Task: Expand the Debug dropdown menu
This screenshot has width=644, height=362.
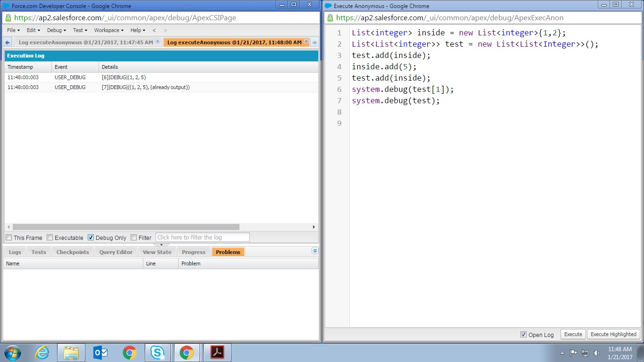Action: (x=57, y=30)
